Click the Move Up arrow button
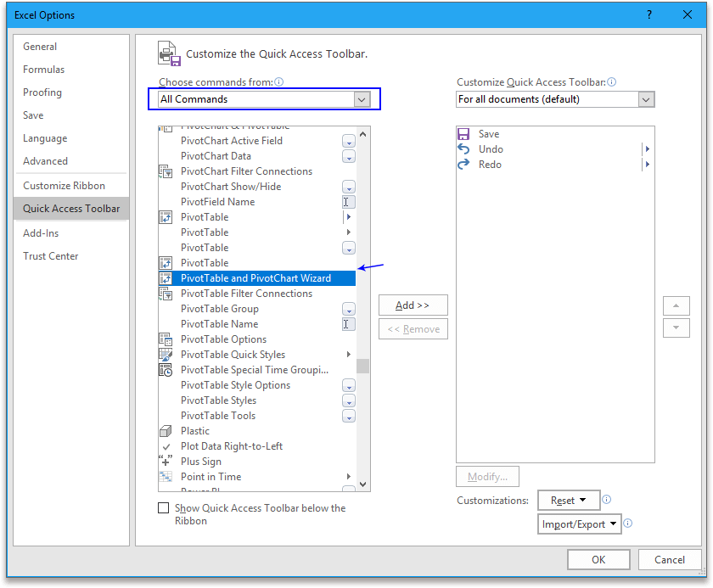 [677, 305]
